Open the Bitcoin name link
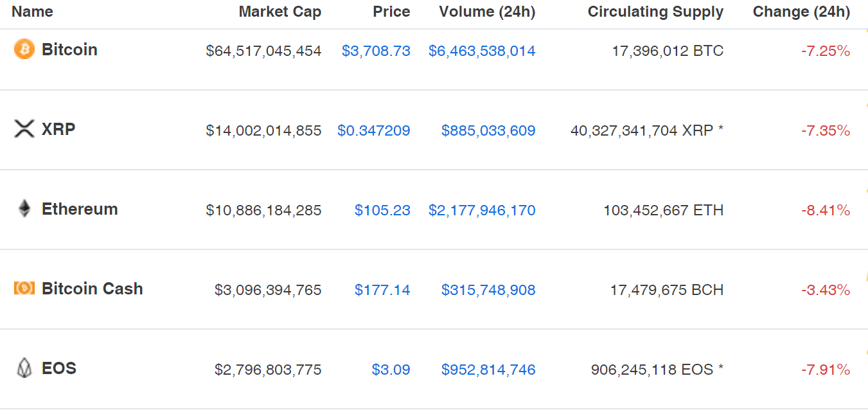Image resolution: width=868 pixels, height=412 pixels. point(69,49)
